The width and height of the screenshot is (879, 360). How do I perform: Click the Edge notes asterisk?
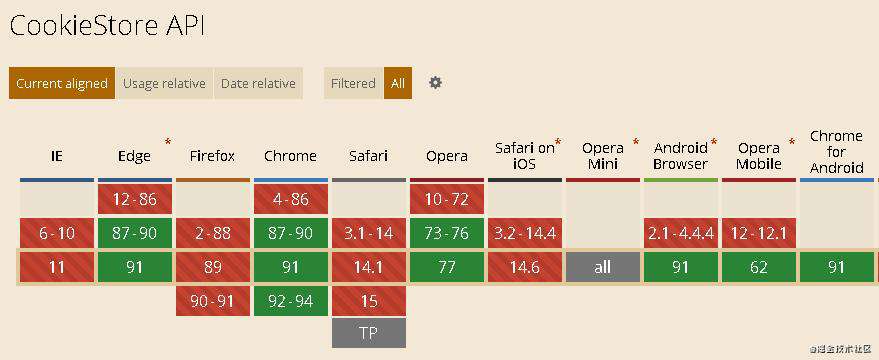pyautogui.click(x=168, y=142)
